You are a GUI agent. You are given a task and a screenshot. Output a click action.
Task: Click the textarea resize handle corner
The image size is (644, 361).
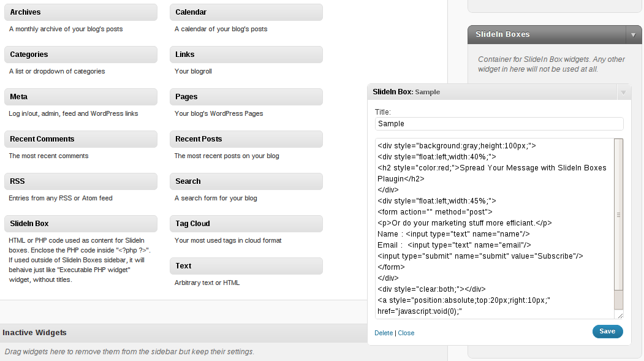(620, 316)
